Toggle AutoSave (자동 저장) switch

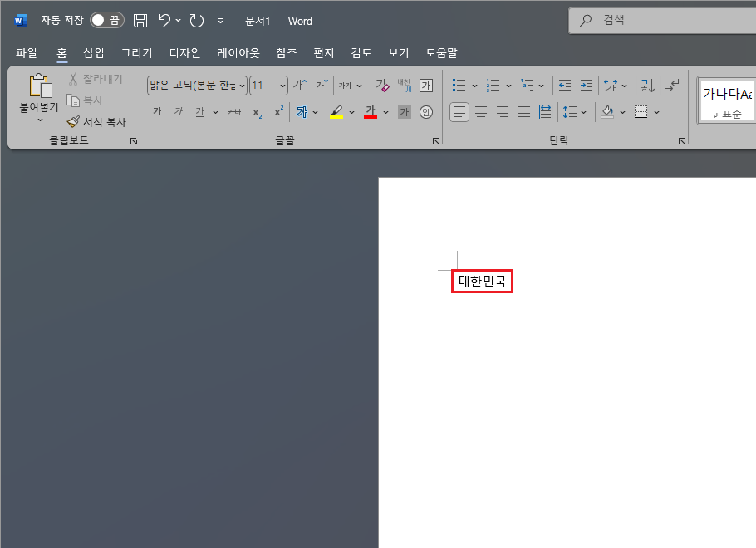coord(107,20)
